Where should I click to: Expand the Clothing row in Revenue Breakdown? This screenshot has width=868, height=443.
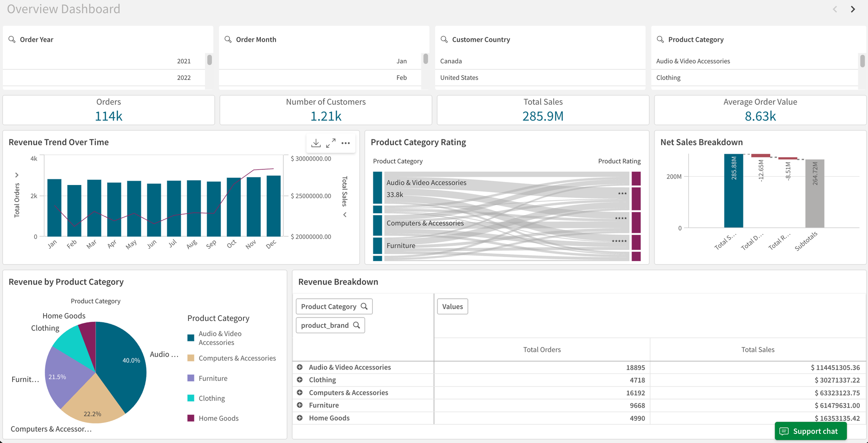pyautogui.click(x=300, y=380)
